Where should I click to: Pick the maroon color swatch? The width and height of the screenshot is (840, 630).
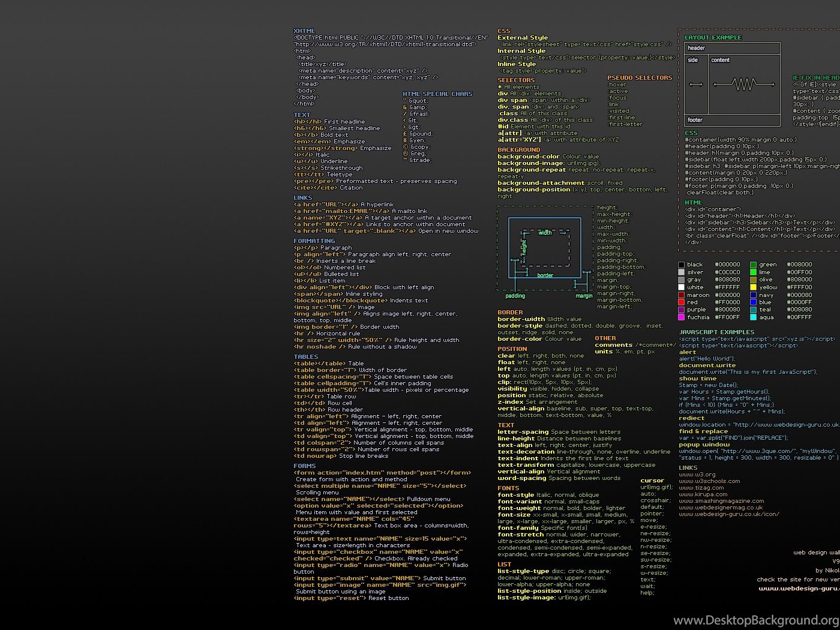click(681, 295)
